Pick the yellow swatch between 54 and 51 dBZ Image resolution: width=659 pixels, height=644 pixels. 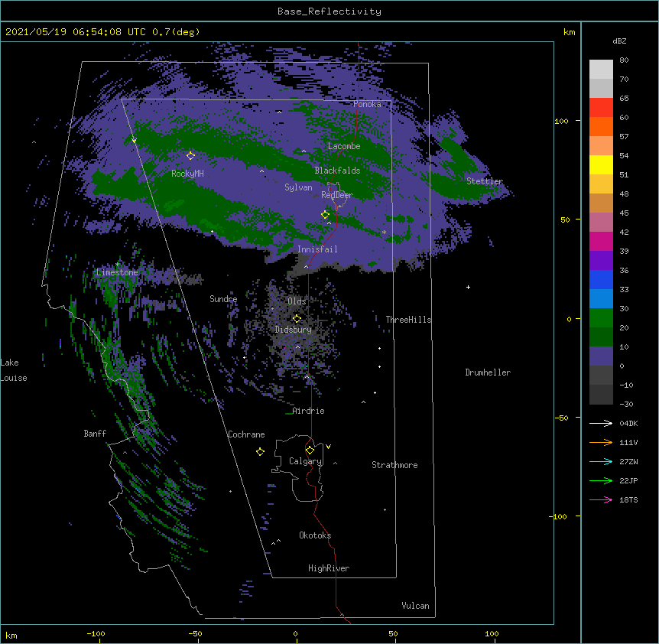[601, 164]
